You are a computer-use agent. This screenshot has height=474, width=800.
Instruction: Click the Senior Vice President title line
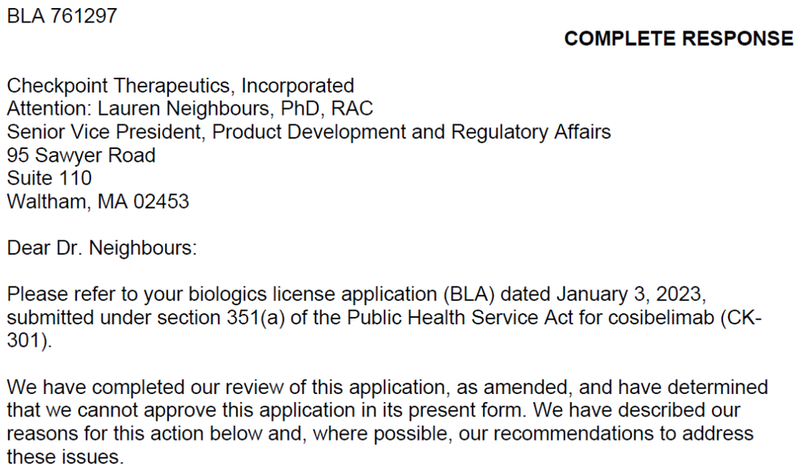coord(309,132)
